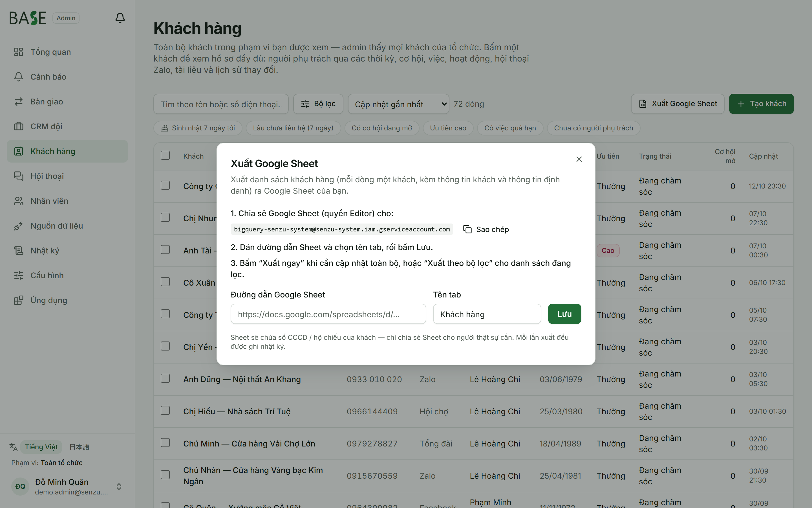The image size is (812, 508).
Task: Open the notifications bell icon
Action: click(120, 18)
